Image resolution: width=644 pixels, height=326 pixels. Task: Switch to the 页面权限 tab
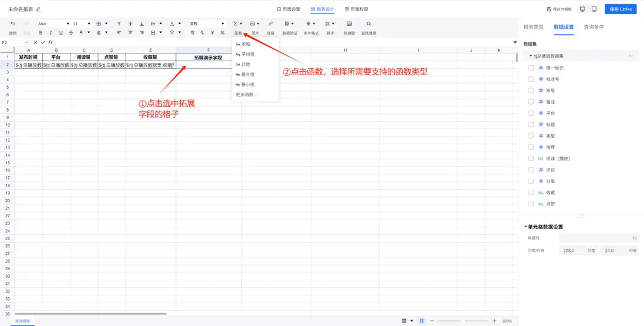[356, 9]
